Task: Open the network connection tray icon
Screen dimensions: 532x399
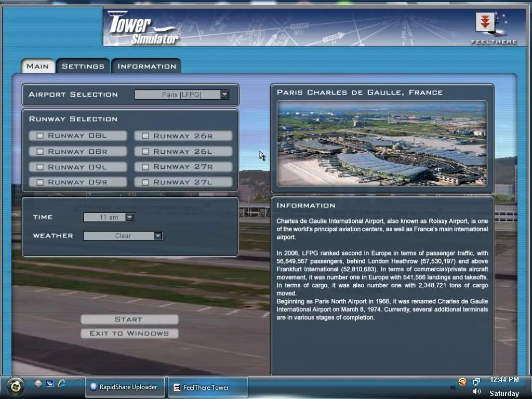Action: [x=477, y=382]
